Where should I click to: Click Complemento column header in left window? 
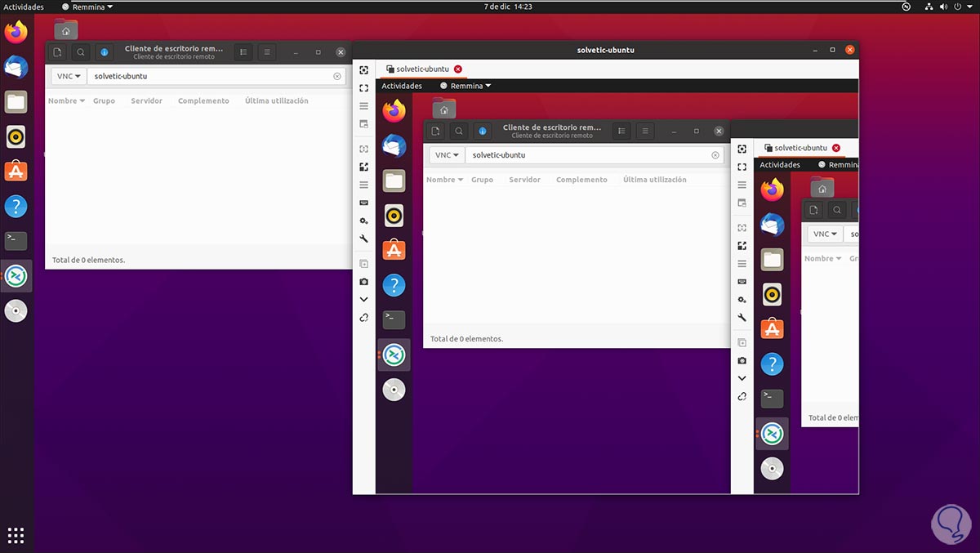[x=203, y=101]
